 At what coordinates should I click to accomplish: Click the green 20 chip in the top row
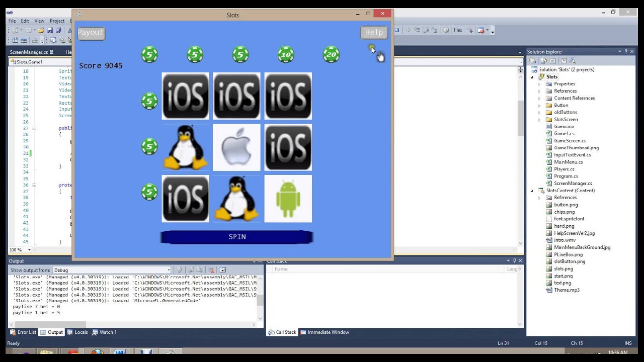coord(331,54)
